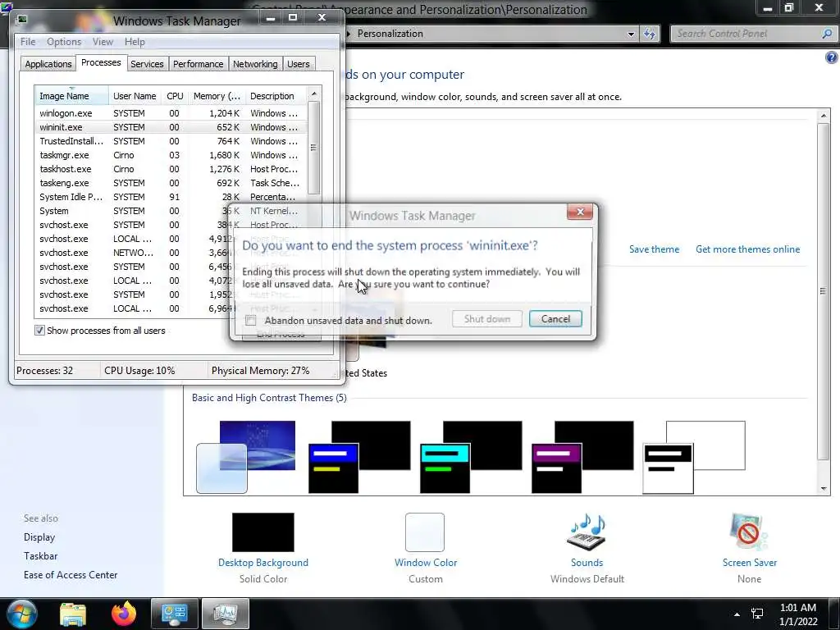
Task: Switch to Task Manager taskbar button
Action: tap(225, 614)
